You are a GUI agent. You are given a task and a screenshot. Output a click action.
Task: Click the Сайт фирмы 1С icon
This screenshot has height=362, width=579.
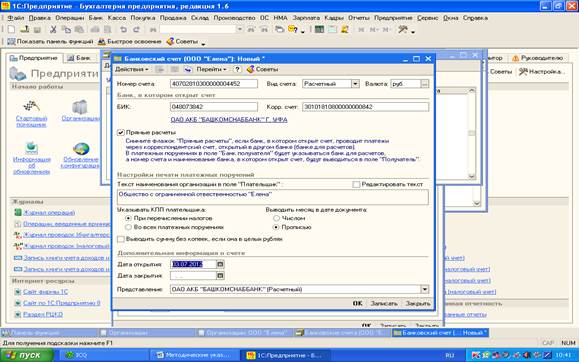(18, 292)
